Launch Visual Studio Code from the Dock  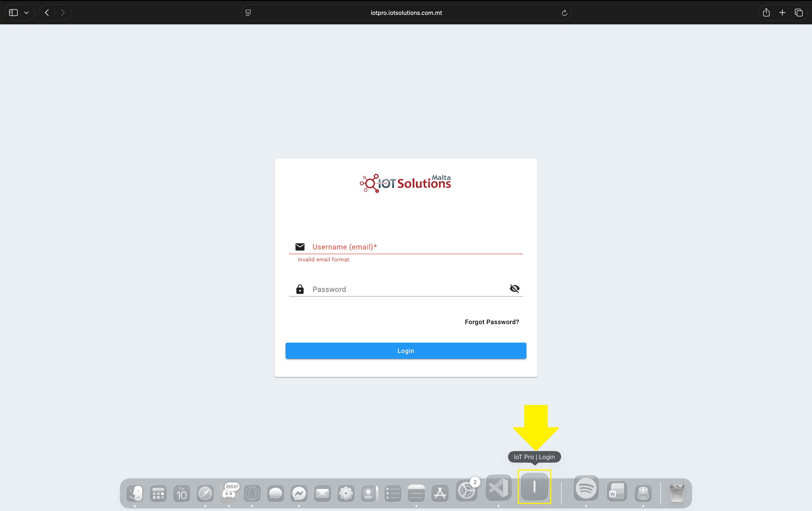pyautogui.click(x=498, y=488)
